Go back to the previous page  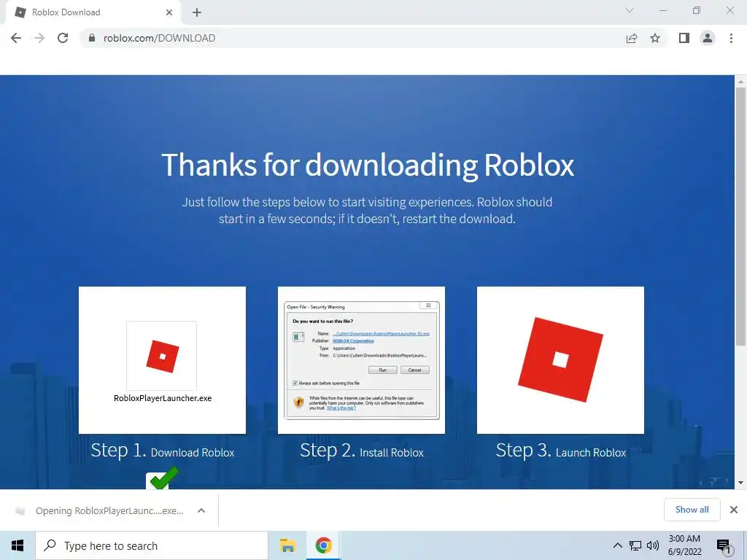[16, 38]
